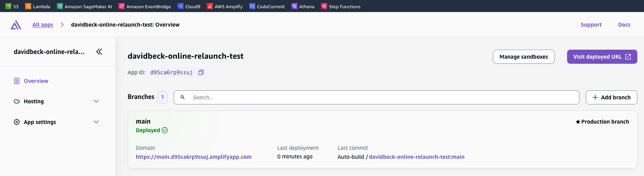Open S3 from the favorites bar

coord(12,6)
